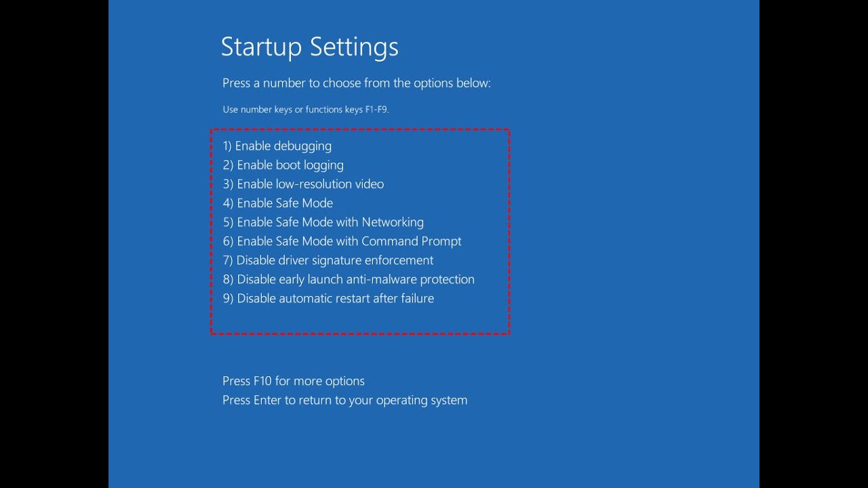Viewport: 868px width, 488px height.
Task: Click the number 7) before Disable driver
Action: [x=228, y=260]
